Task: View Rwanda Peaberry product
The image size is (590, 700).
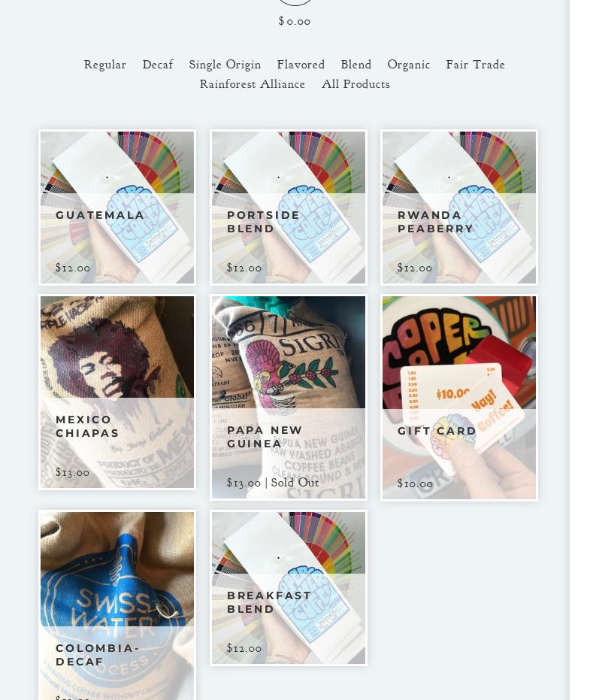Action: [x=458, y=208]
